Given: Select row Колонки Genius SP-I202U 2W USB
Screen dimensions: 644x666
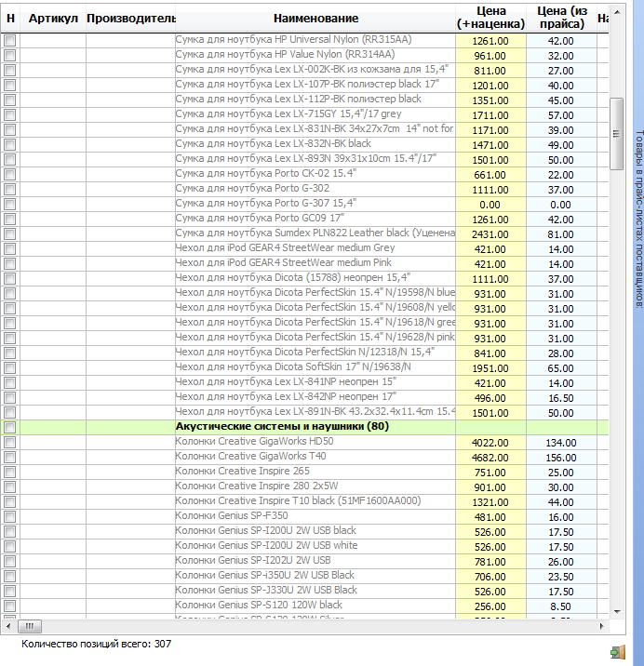Looking at the screenshot, I should coord(315,561).
